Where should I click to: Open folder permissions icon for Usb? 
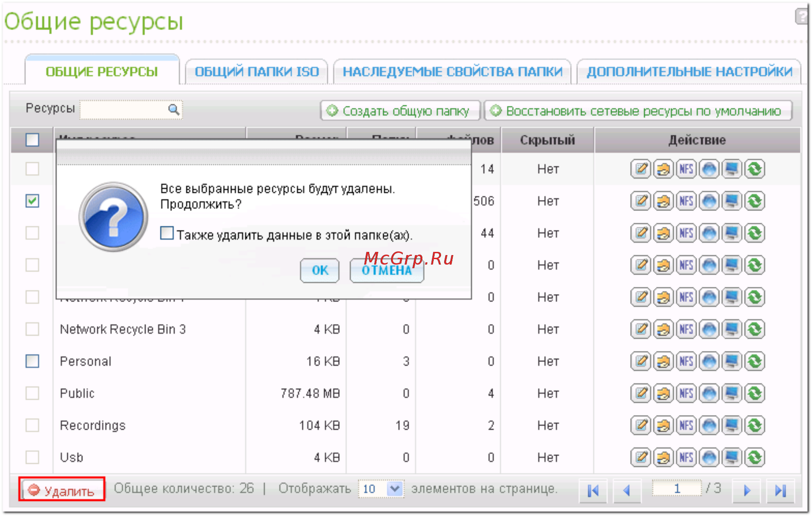coord(664,457)
